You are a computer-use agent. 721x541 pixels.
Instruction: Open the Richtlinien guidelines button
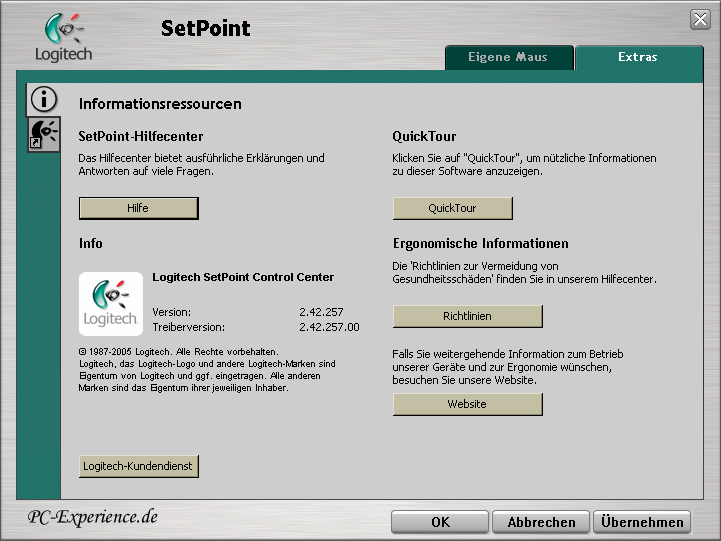[x=468, y=316]
